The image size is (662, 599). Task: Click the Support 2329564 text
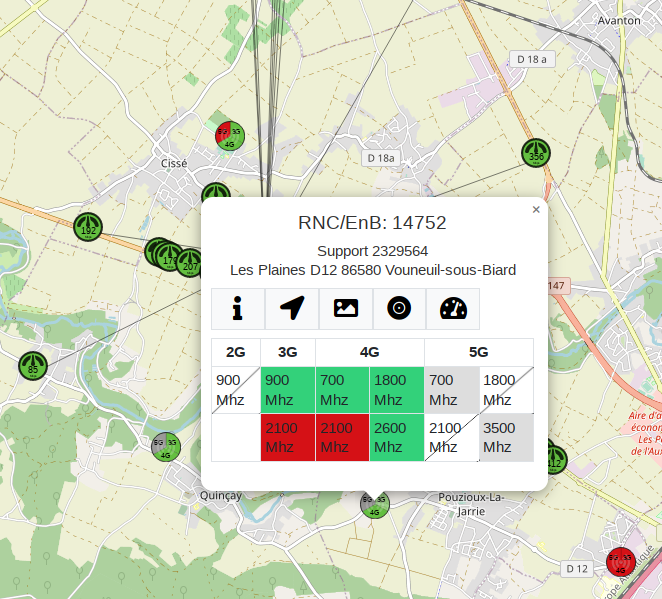click(372, 251)
